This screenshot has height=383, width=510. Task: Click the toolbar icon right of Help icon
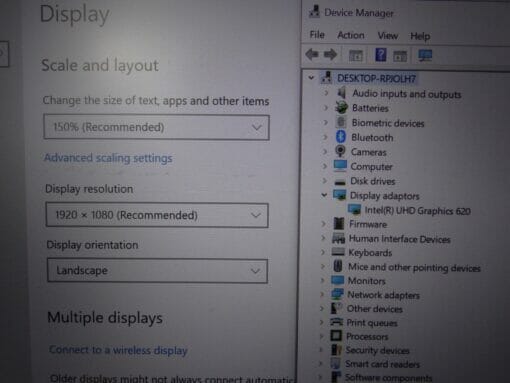point(400,56)
